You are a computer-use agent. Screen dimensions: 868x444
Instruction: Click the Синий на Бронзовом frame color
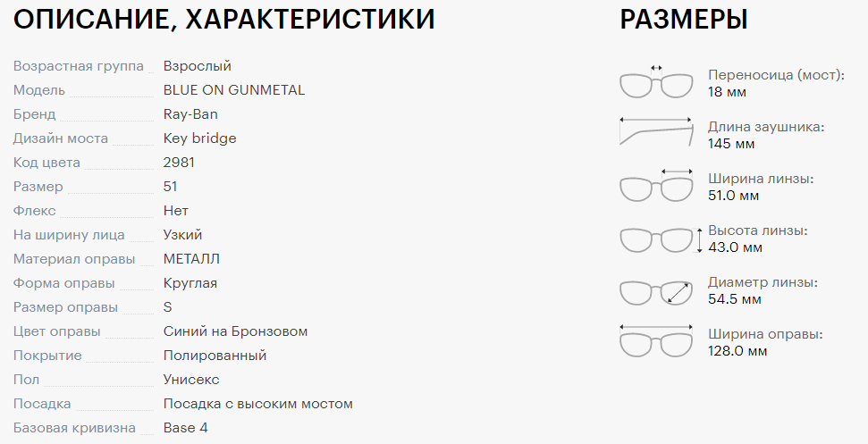tap(235, 331)
